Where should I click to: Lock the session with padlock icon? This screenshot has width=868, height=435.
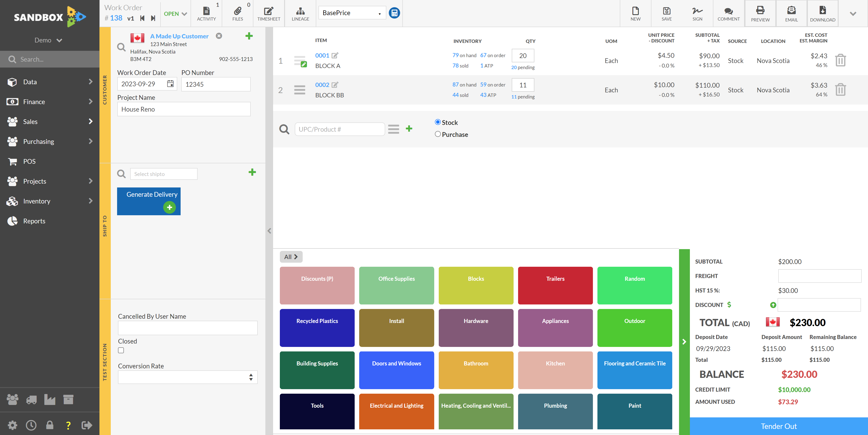coord(50,425)
